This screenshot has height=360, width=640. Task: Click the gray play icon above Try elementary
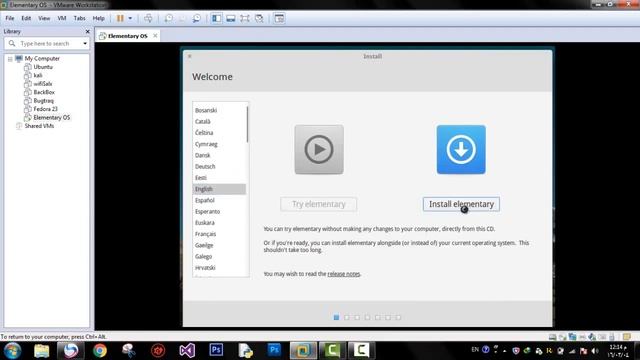(x=319, y=150)
